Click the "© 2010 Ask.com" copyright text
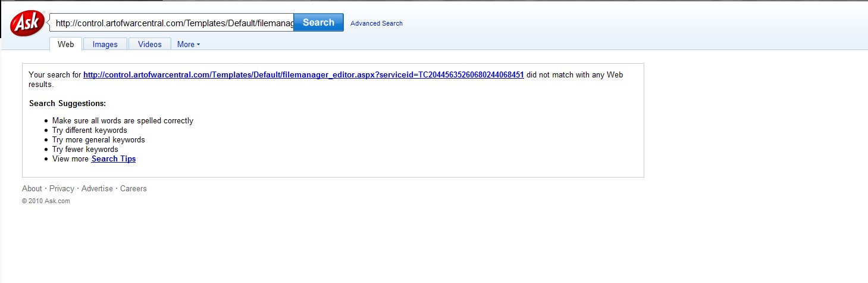Image resolution: width=868 pixels, height=283 pixels. point(46,201)
